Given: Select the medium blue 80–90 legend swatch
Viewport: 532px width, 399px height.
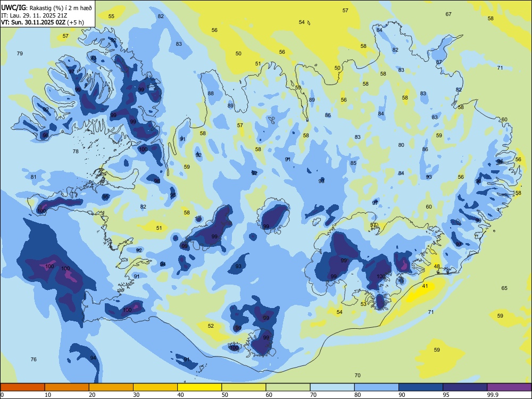Looking at the screenshot, I should (377, 387).
